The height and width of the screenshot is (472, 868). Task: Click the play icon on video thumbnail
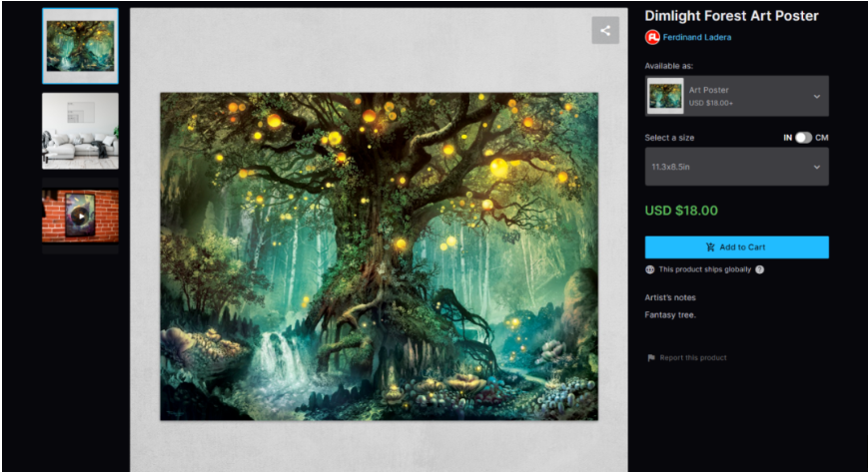click(x=80, y=216)
